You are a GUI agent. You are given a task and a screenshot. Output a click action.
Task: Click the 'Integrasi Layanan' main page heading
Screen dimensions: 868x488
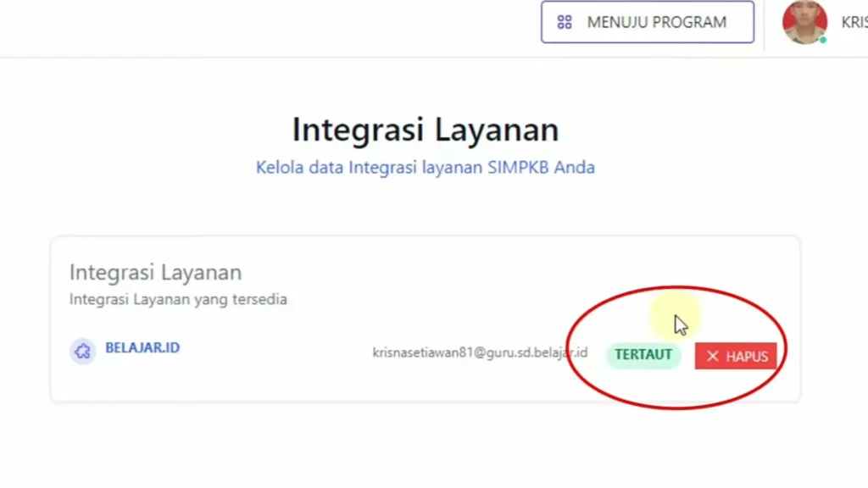click(426, 130)
